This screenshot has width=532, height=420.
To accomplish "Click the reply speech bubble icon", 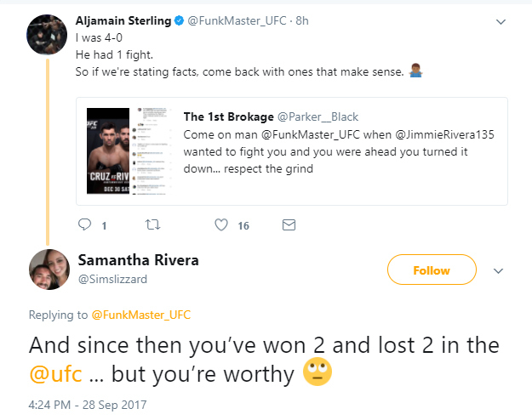I will (84, 224).
